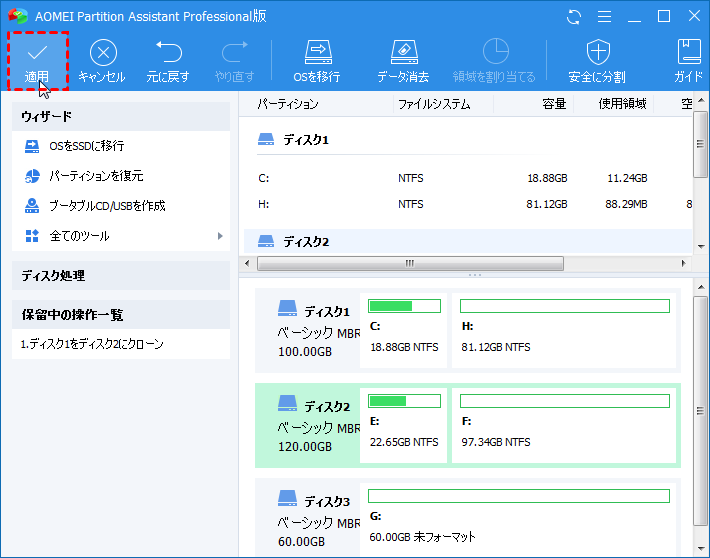710x558 pixels.
Task: Open the OSを移行 migrate OS tool
Action: pyautogui.click(x=317, y=61)
